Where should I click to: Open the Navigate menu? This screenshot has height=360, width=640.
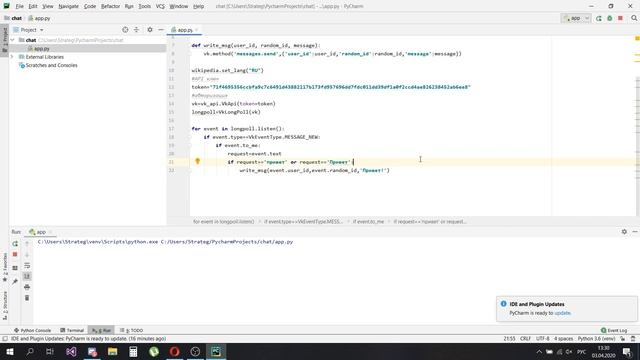click(69, 7)
